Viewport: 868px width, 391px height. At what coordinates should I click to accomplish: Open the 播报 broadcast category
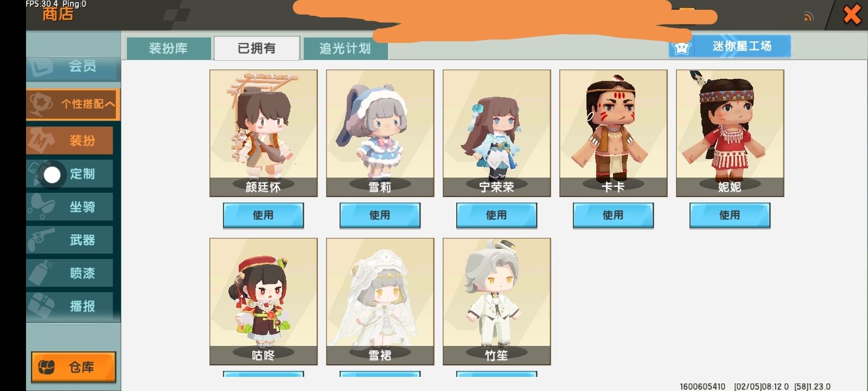point(69,306)
